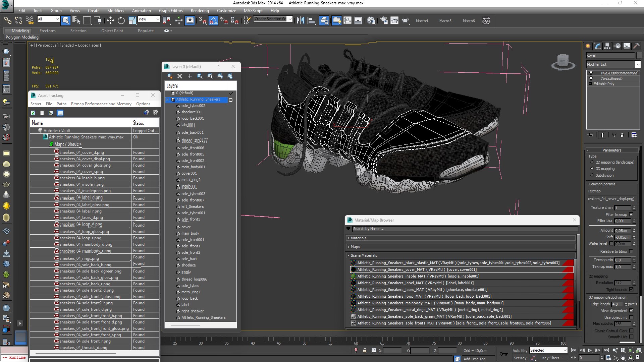Click Athletic_Running_Sneakers_insole_MAT green material swatch

(353, 276)
